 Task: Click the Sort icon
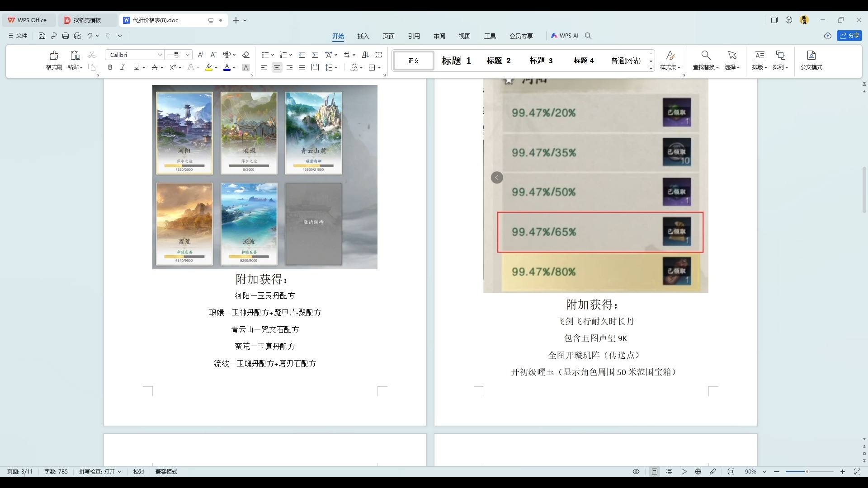(366, 55)
